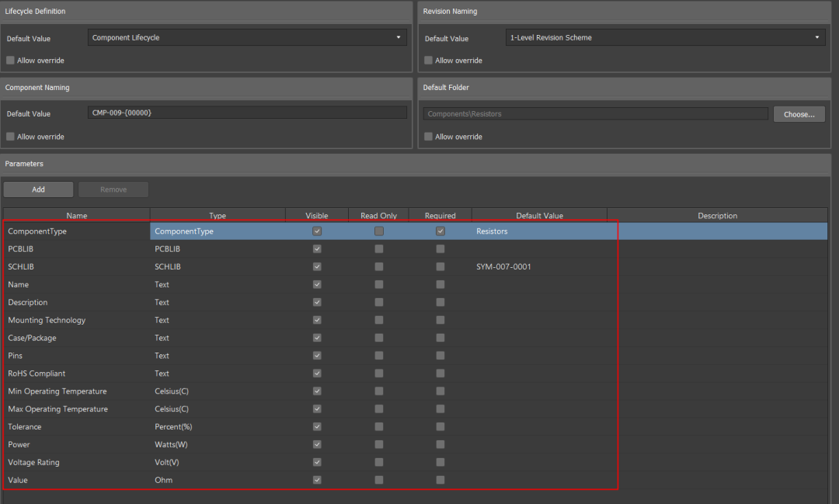Click the CMP-009-{00000} naming field
The width and height of the screenshot is (839, 504).
coord(247,113)
